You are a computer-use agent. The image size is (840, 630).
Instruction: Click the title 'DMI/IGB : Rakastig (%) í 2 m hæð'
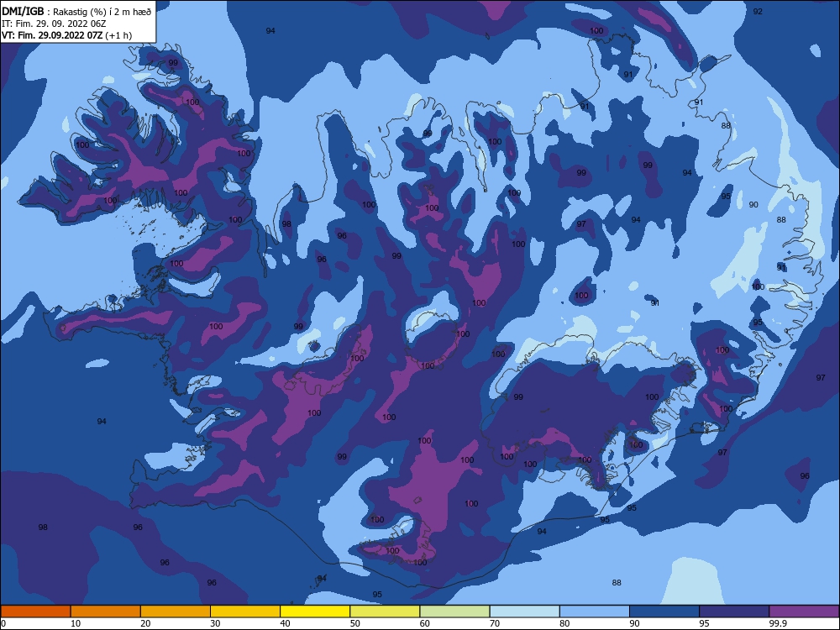pyautogui.click(x=76, y=11)
